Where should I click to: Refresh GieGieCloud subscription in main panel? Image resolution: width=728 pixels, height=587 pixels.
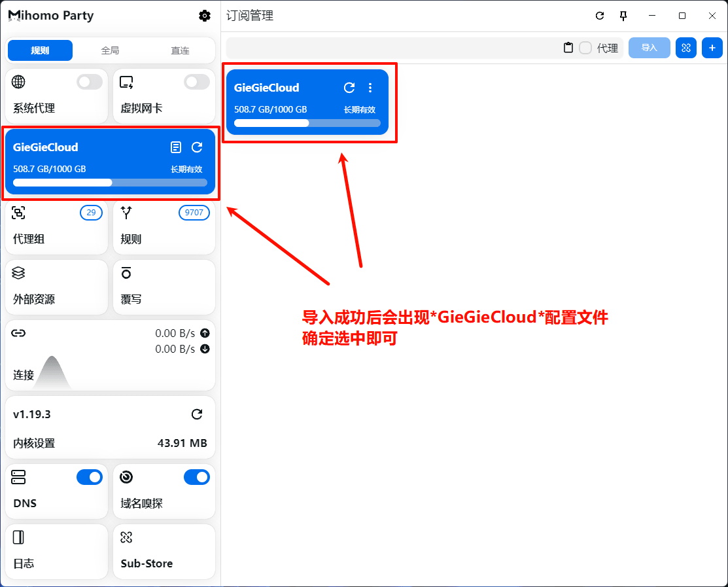pos(349,87)
